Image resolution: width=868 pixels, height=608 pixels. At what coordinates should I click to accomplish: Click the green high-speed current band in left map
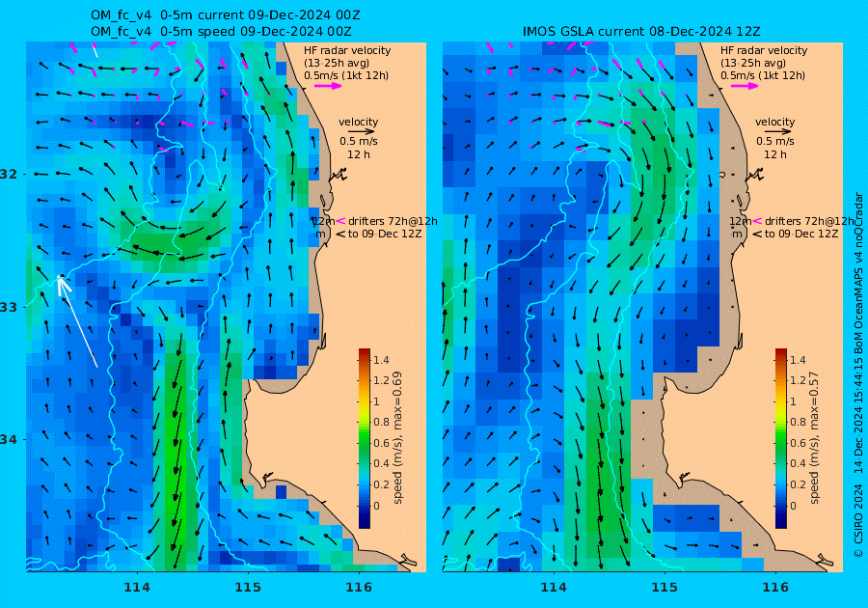(176, 454)
